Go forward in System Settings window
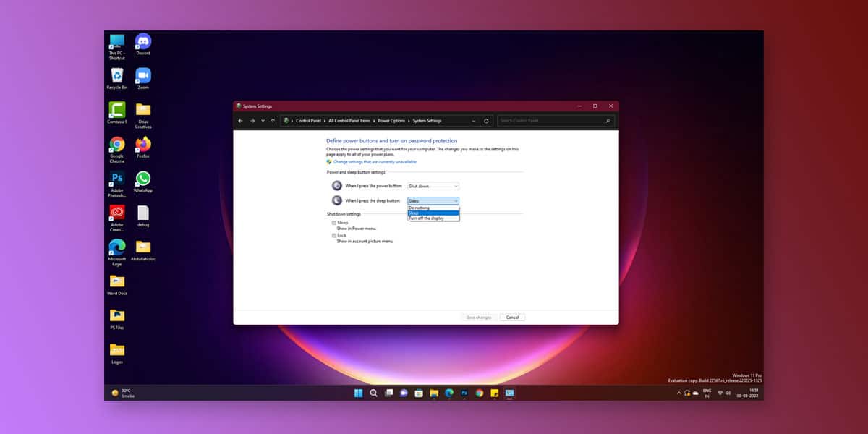Viewport: 868px width, 434px height. point(252,121)
